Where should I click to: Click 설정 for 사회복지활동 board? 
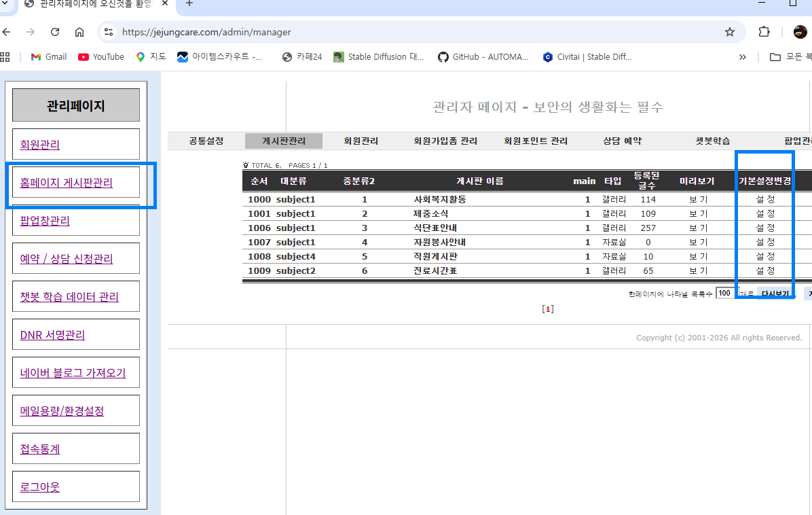765,200
